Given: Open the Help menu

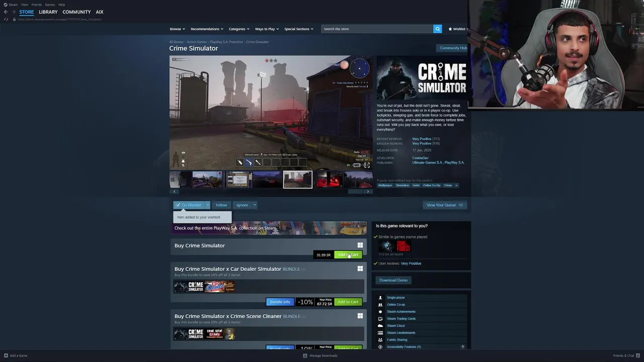Looking at the screenshot, I should pyautogui.click(x=61, y=5).
